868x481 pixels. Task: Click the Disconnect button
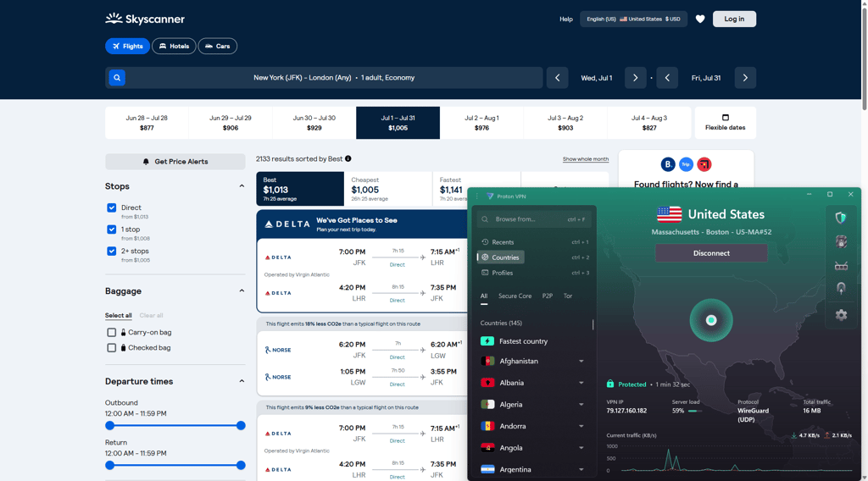click(x=711, y=253)
